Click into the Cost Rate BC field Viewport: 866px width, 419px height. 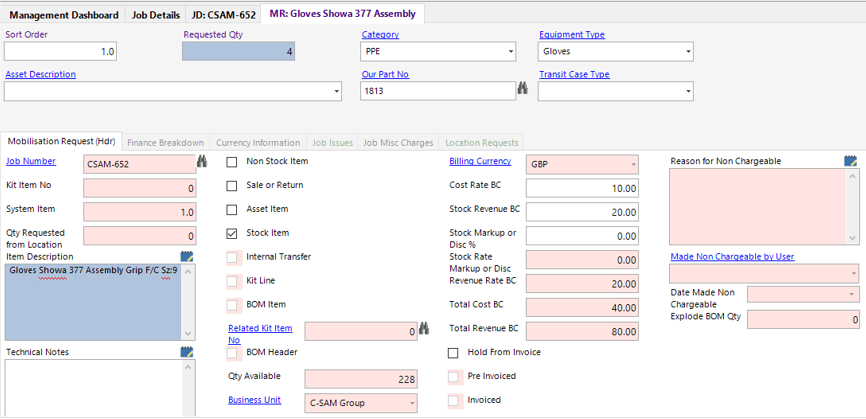click(582, 188)
